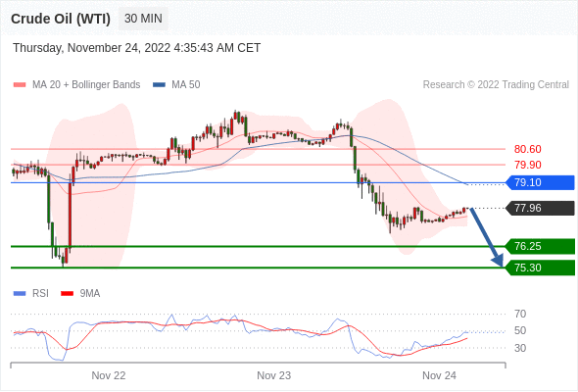Click the 30 MIN timeframe badge

(x=143, y=19)
